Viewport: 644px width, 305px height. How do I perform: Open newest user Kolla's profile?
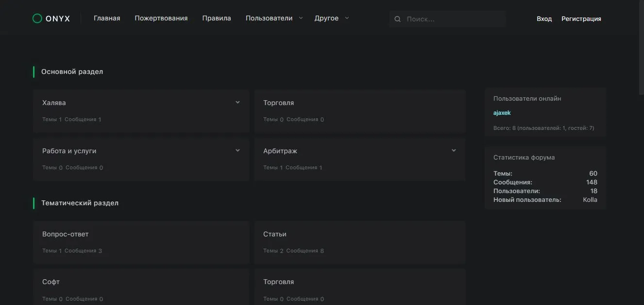coord(590,200)
